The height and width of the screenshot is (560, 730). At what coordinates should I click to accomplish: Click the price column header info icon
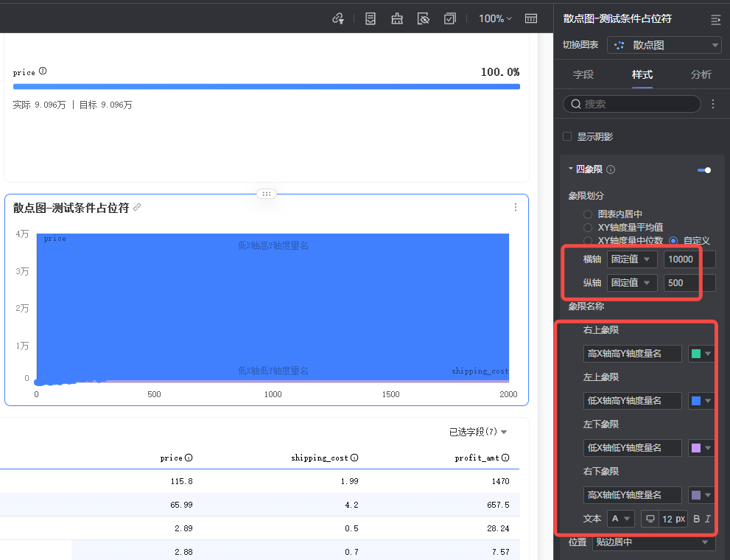coord(189,458)
